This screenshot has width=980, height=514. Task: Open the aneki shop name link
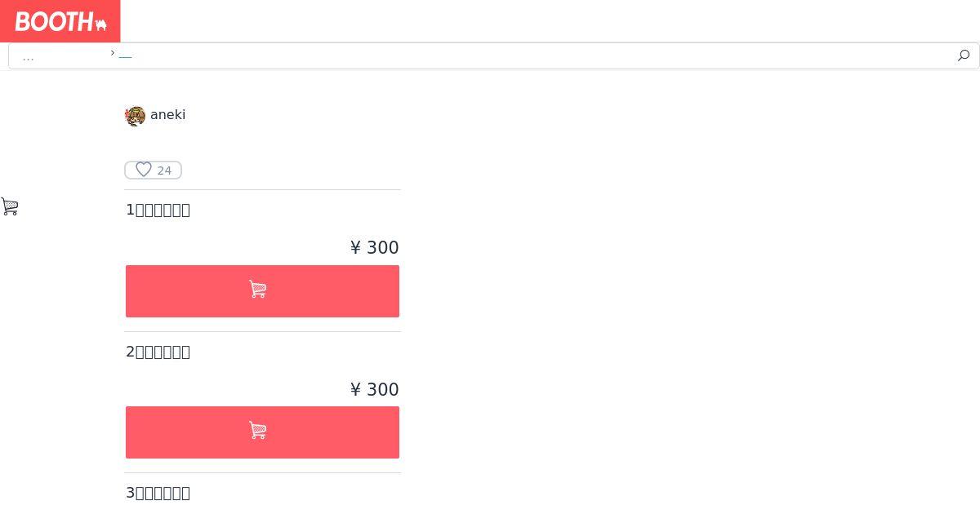[167, 115]
